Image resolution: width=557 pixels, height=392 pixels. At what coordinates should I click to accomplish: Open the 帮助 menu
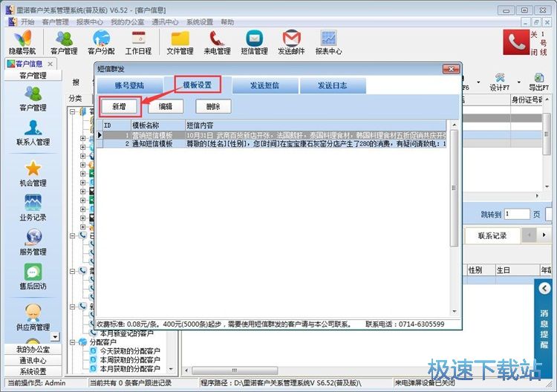pyautogui.click(x=227, y=22)
